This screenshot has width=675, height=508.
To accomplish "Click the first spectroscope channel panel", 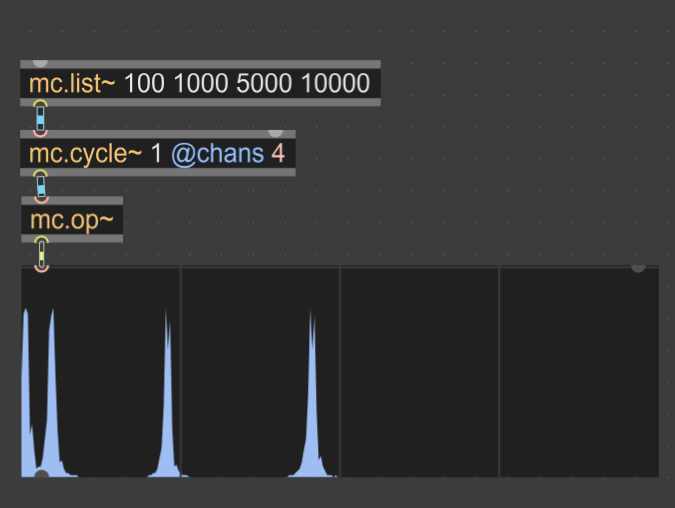I will point(100,370).
